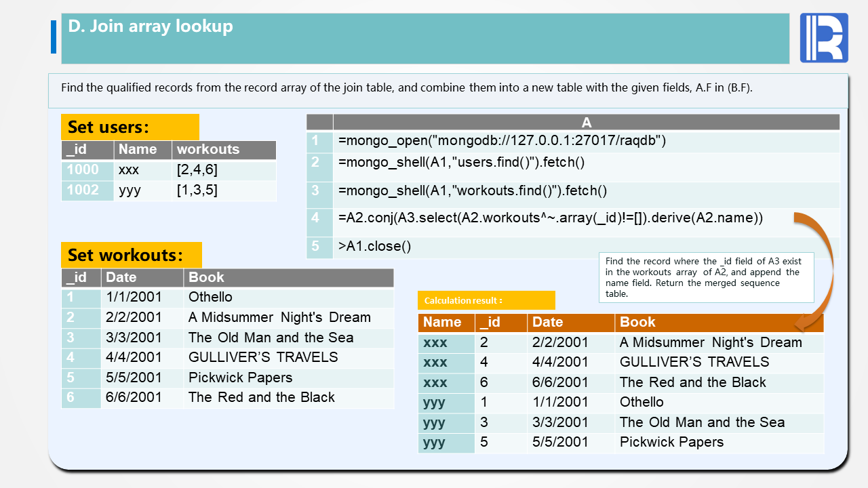
Task: Select the '>A1.close()' cell in row 5
Action: pyautogui.click(x=586, y=247)
